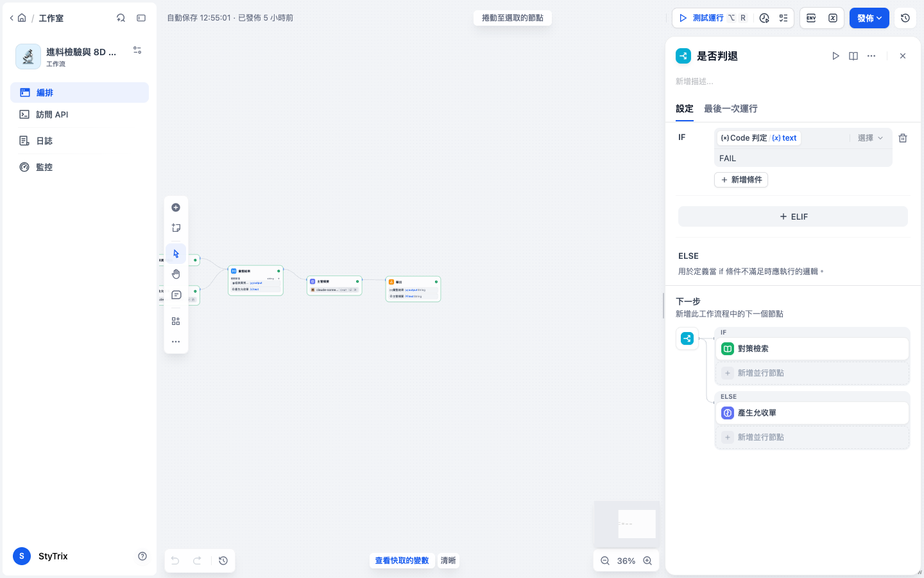Run this step with the play icon
The image size is (924, 578).
tap(835, 56)
